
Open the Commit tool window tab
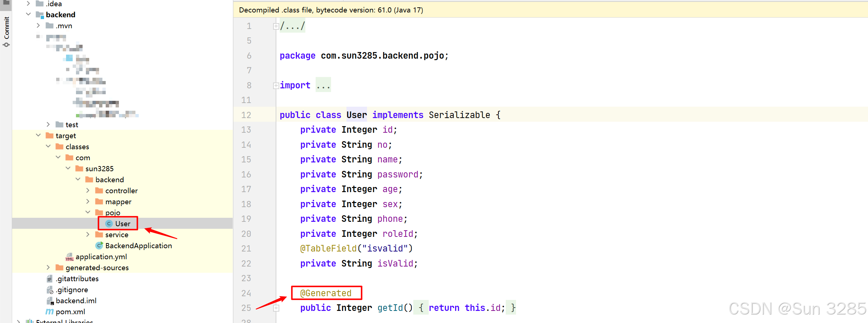[x=6, y=27]
